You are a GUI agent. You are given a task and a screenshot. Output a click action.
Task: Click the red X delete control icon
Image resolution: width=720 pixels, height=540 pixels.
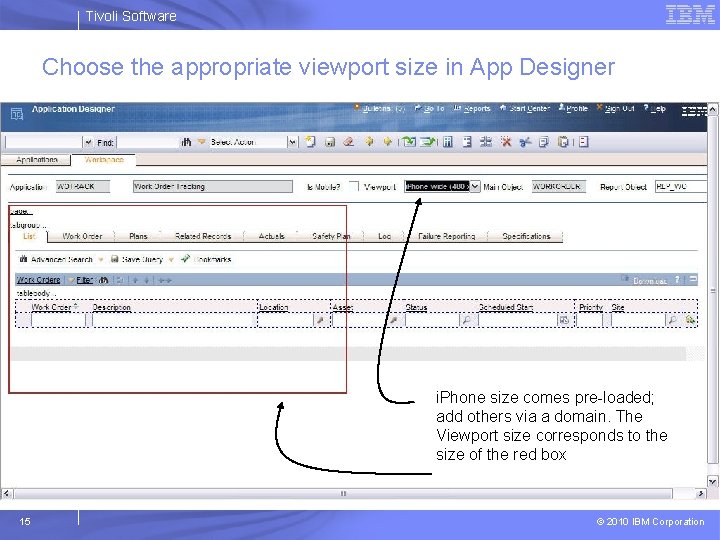click(x=506, y=142)
